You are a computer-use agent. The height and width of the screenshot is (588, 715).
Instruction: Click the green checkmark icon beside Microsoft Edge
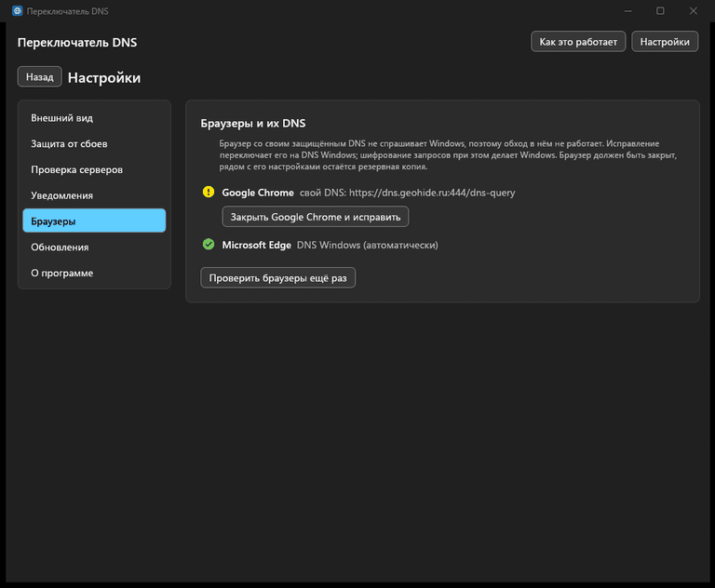(x=209, y=245)
